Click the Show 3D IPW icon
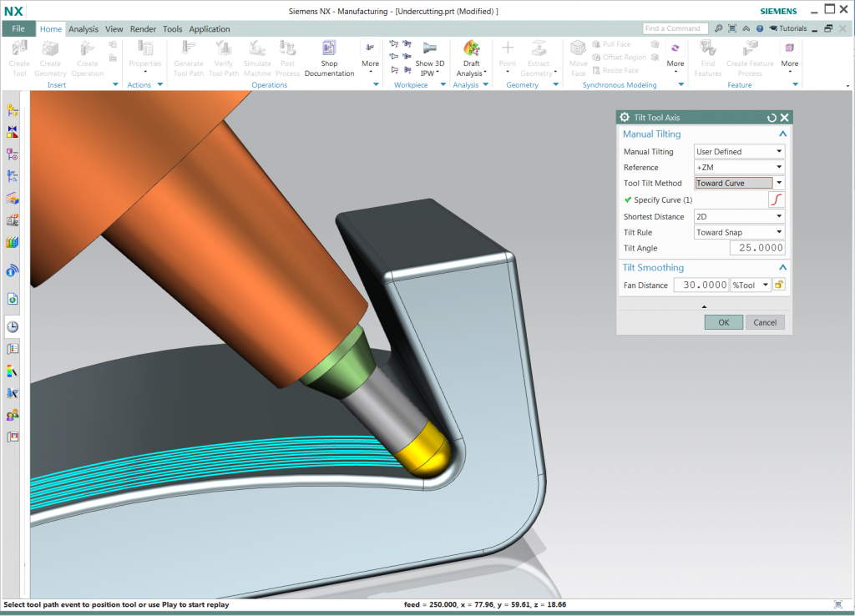The width and height of the screenshot is (855, 616). [430, 51]
